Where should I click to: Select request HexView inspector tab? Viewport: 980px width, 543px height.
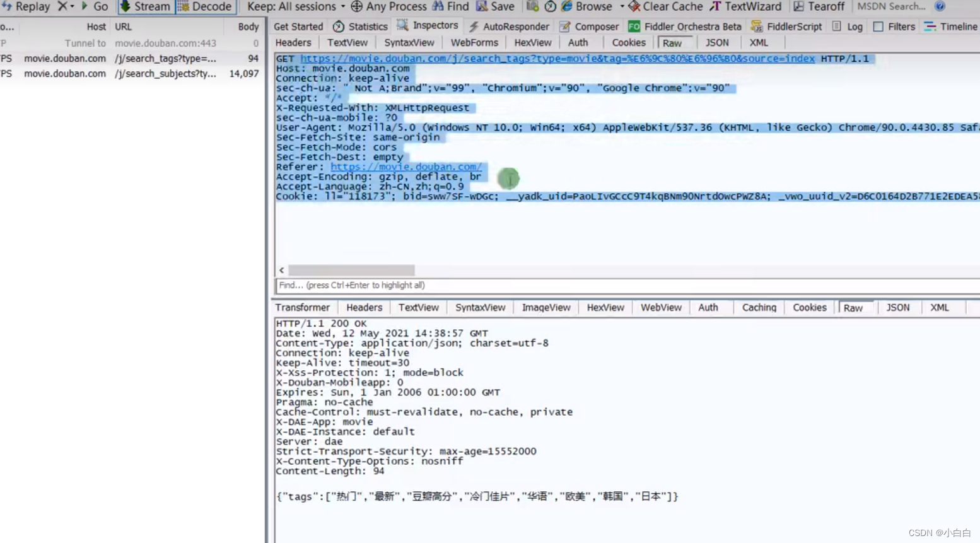coord(533,42)
